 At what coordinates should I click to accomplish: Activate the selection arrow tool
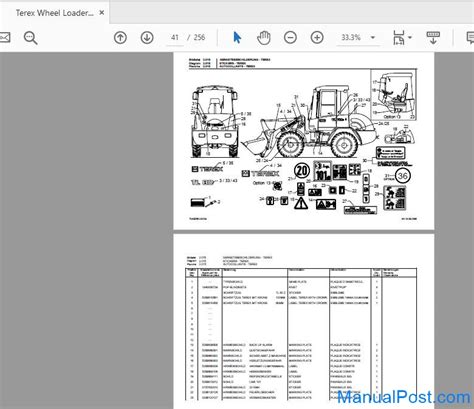[237, 38]
